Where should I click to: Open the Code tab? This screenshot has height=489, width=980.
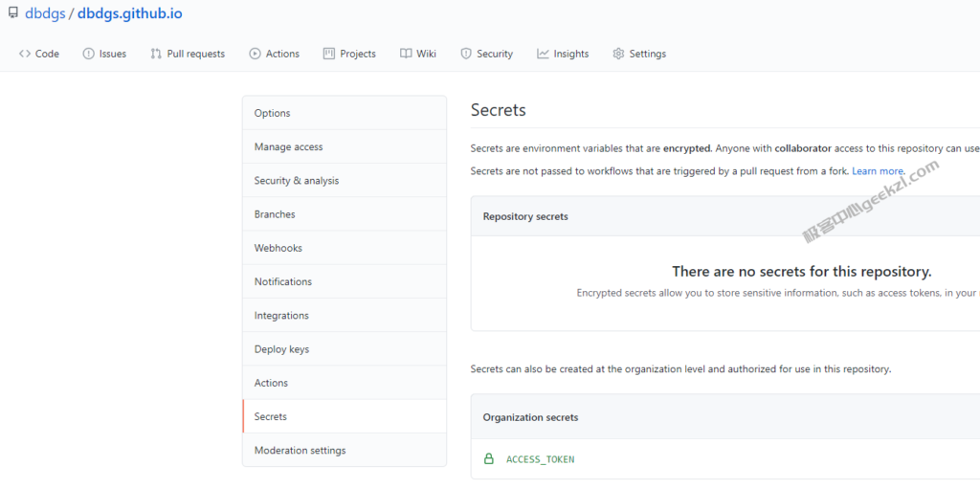[38, 54]
